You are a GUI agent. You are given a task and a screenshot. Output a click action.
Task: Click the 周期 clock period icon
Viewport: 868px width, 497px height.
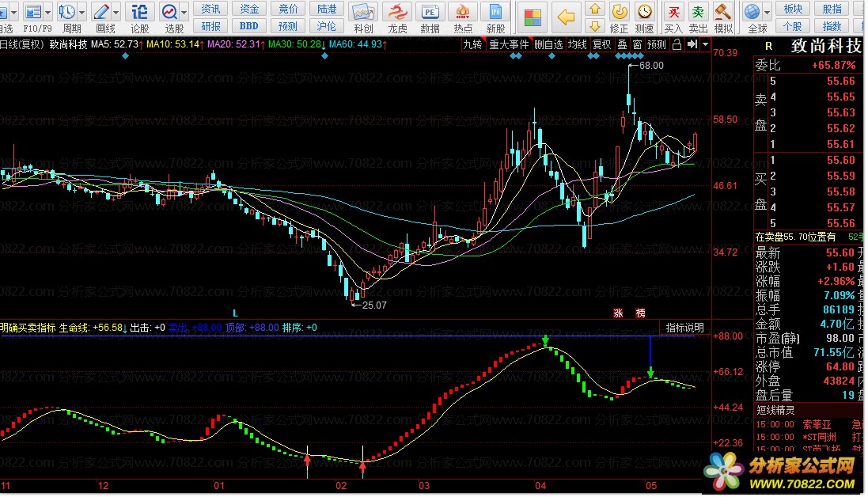[67, 12]
